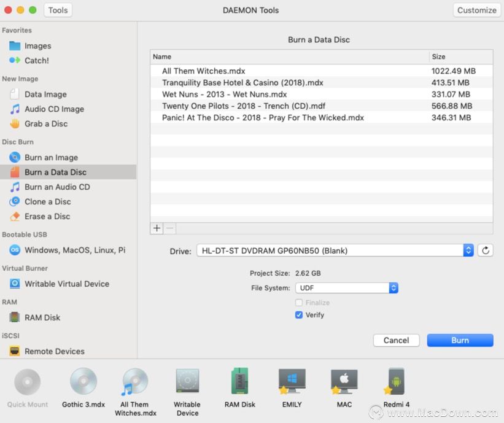Click the Writable Virtual Device label
The image size is (504, 423).
(67, 284)
